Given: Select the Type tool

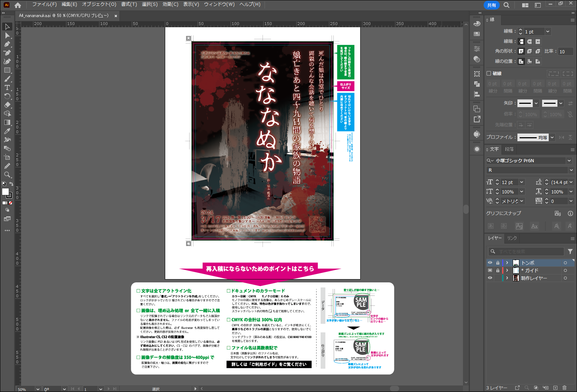Looking at the screenshot, I should pyautogui.click(x=7, y=87).
